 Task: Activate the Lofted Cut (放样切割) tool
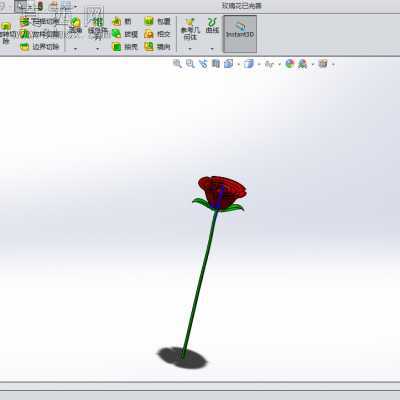39,34
